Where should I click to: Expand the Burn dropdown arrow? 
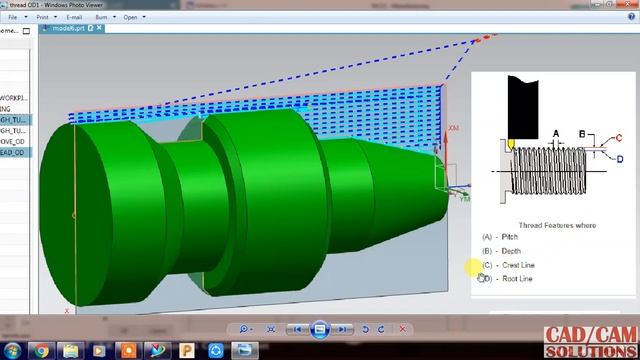114,17
